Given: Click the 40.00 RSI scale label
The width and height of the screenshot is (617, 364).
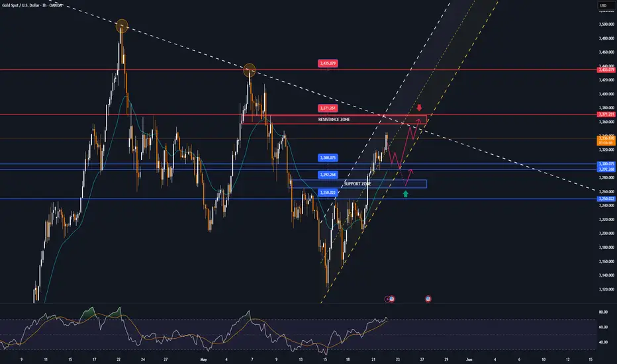Looking at the screenshot, I should coord(603,342).
